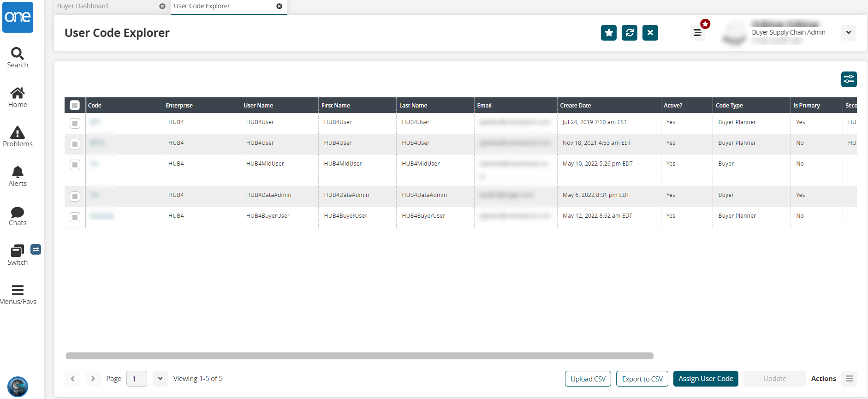Image resolution: width=868 pixels, height=399 pixels.
Task: Open the filter settings sliders icon
Action: [x=849, y=79]
